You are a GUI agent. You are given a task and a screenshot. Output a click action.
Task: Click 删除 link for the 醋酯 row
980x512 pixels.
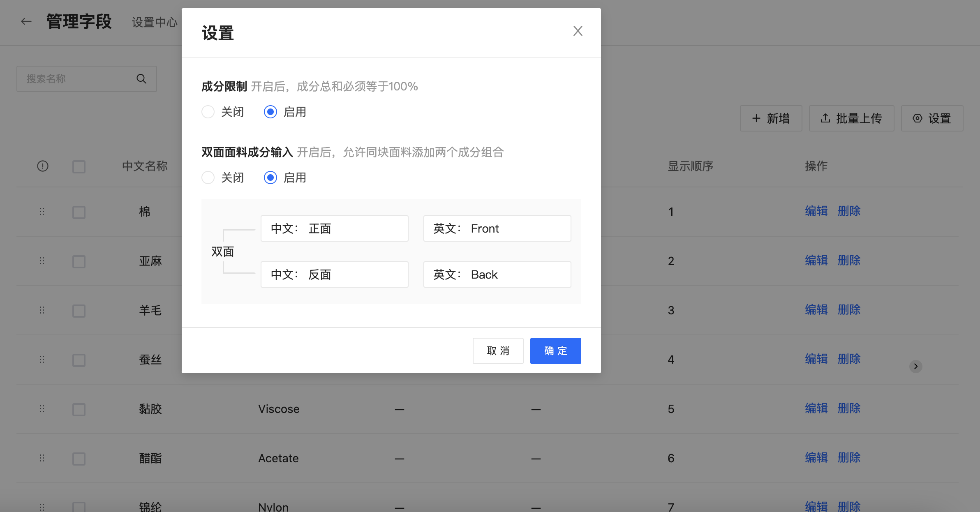[849, 458]
